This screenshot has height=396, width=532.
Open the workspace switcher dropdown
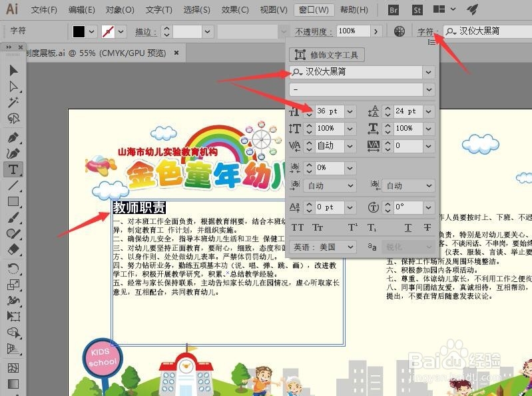click(453, 9)
